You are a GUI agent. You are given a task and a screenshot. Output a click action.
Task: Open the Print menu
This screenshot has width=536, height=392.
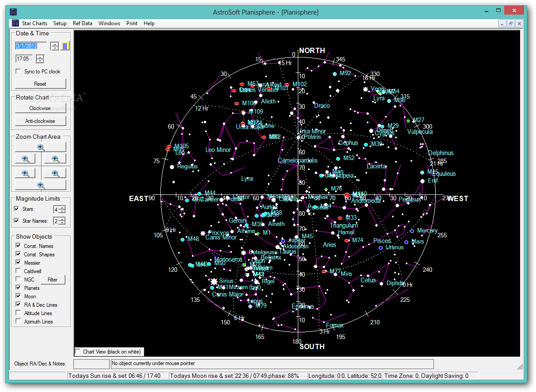pos(132,23)
